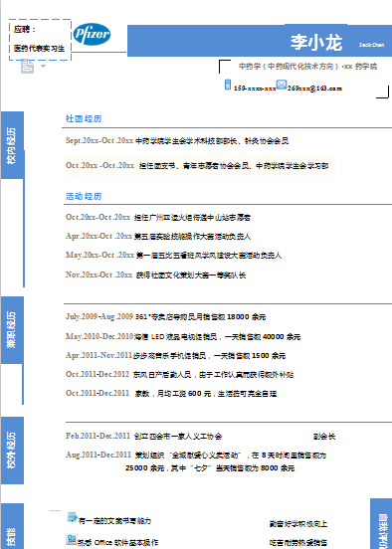
Task: Click the 亚运火炬传递 volunteer entry
Action: (158, 217)
